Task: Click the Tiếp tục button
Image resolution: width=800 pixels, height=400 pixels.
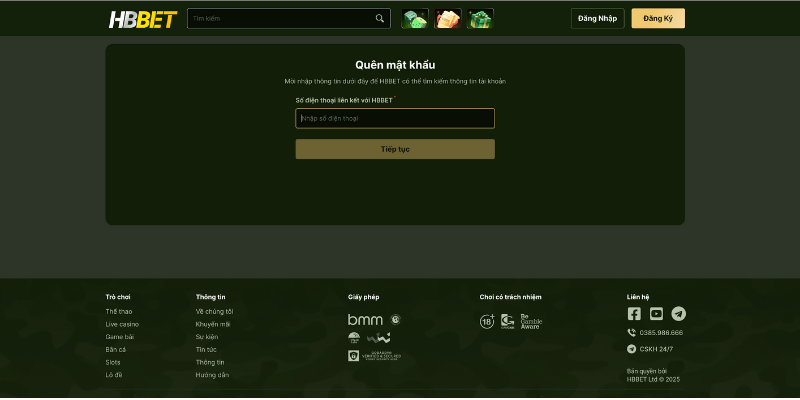Action: (x=394, y=149)
